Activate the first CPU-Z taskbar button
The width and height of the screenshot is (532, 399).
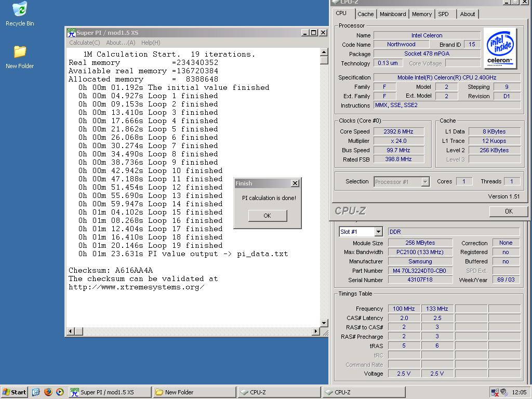coord(279,392)
